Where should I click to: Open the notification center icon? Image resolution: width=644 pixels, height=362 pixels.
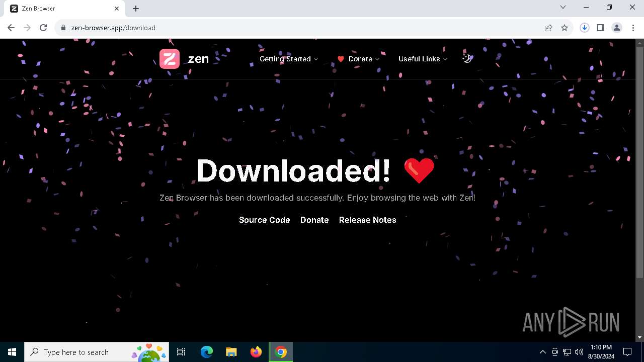(627, 352)
